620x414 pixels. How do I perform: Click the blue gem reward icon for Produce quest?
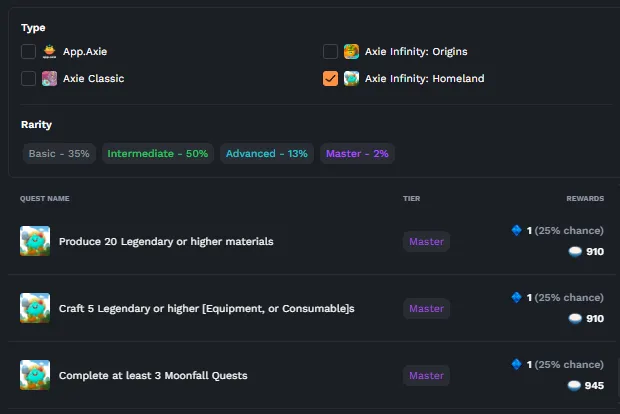point(516,230)
